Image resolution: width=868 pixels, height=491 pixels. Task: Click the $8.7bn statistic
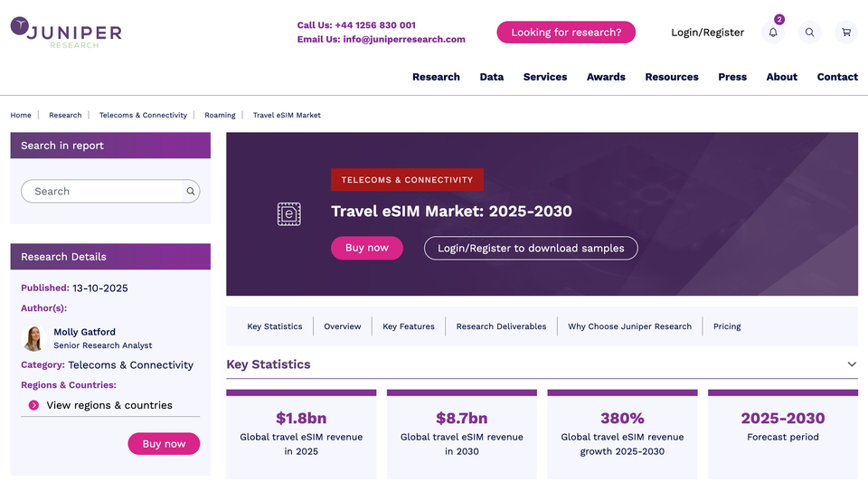(462, 418)
